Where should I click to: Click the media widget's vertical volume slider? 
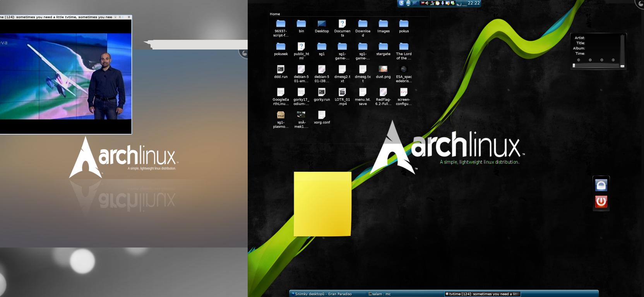622,51
